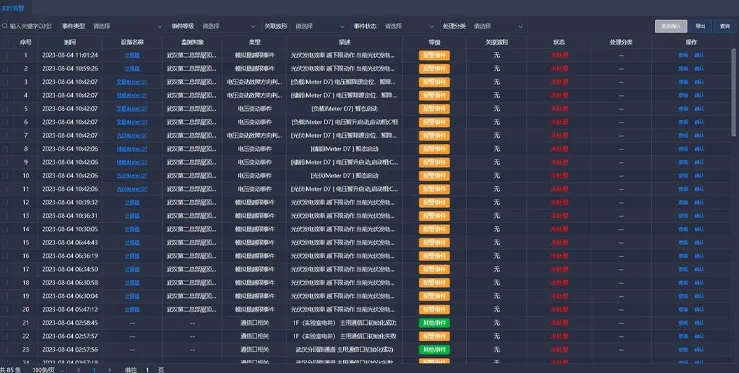Click the 导出 export button
The width and height of the screenshot is (739, 373).
(x=700, y=26)
